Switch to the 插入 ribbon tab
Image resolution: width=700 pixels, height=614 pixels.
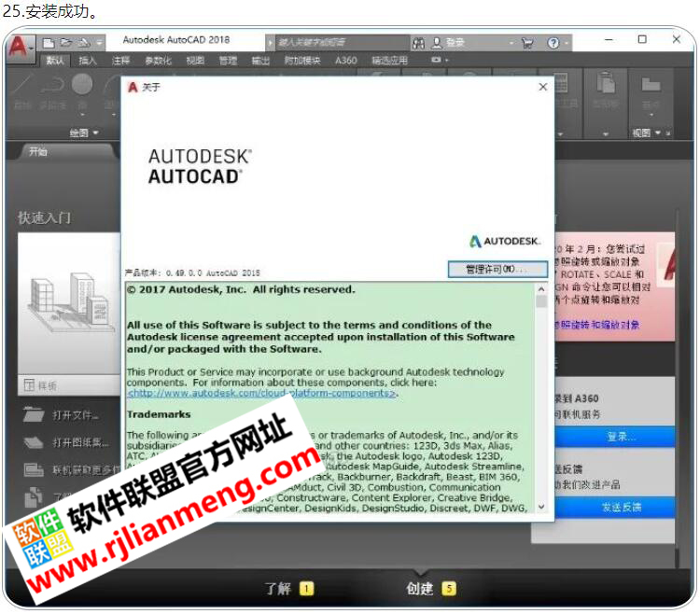pos(88,61)
